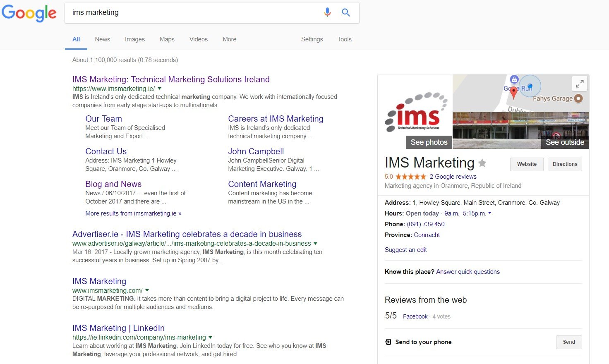Open See photos overlay

point(429,142)
